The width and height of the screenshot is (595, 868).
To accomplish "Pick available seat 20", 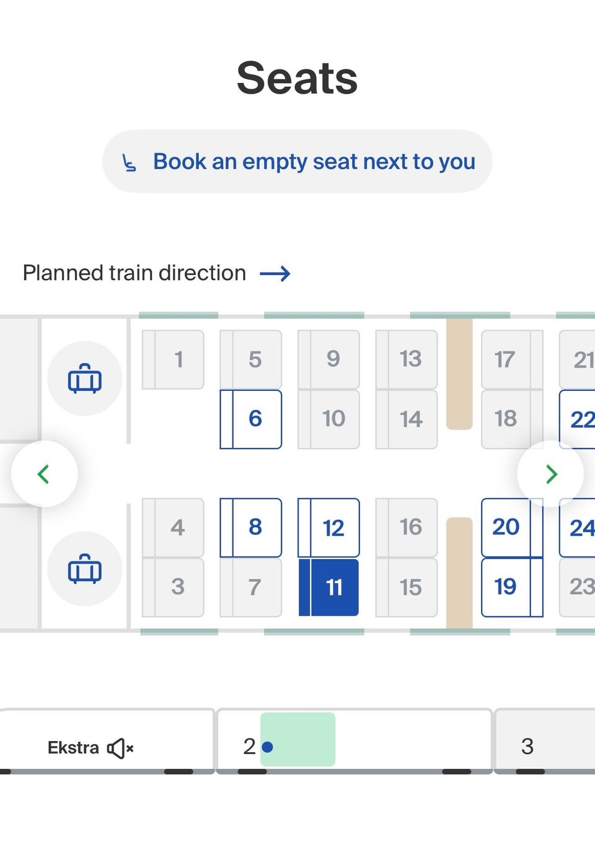I will tap(506, 527).
